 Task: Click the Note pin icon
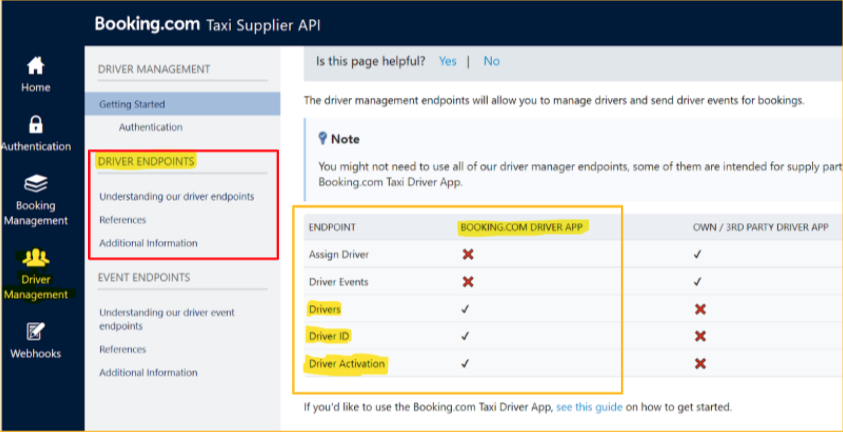pos(323,139)
